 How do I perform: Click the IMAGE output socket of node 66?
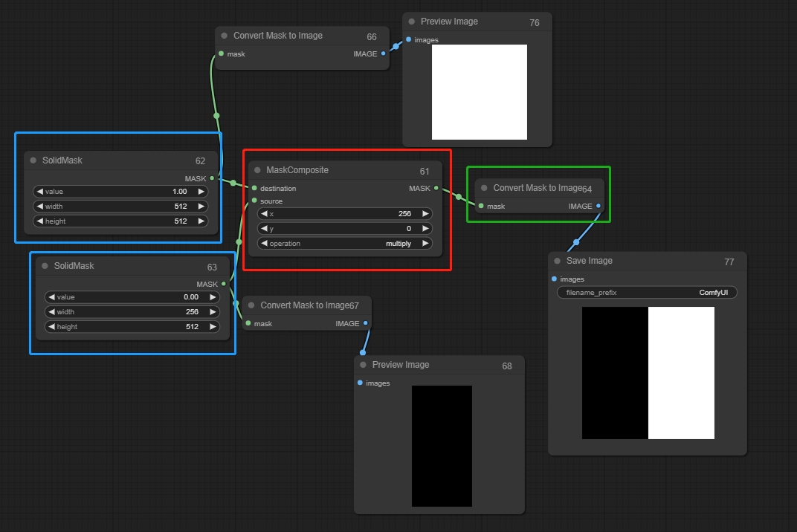pos(384,53)
